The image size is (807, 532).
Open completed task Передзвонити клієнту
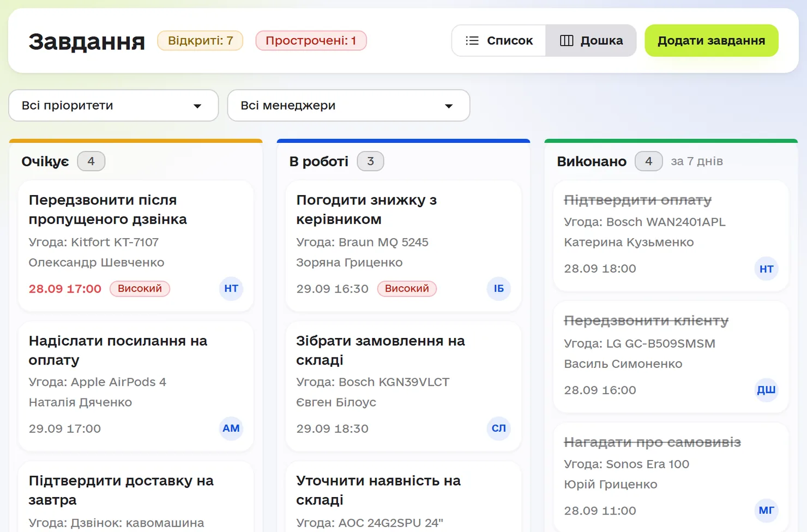646,321
